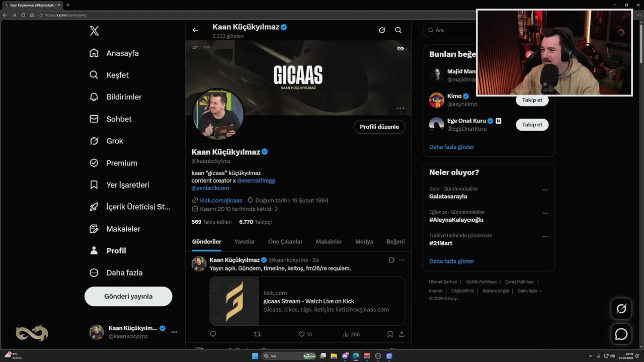Open Yer İşaretleri bookmarks
Screen dimensions: 644x362
tap(119, 185)
